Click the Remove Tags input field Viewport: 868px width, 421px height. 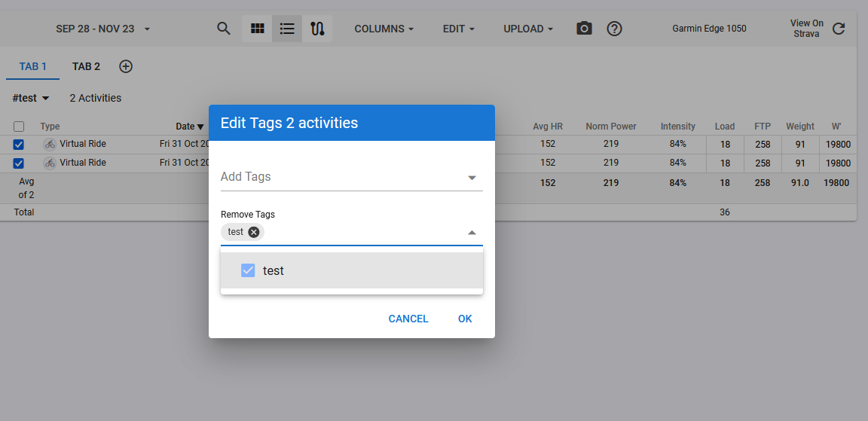(352, 233)
